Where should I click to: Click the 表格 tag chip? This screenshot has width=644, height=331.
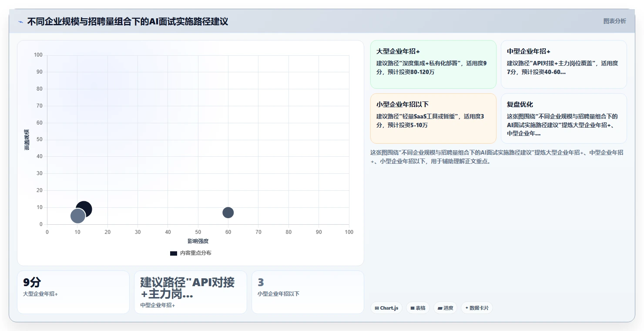(418, 308)
